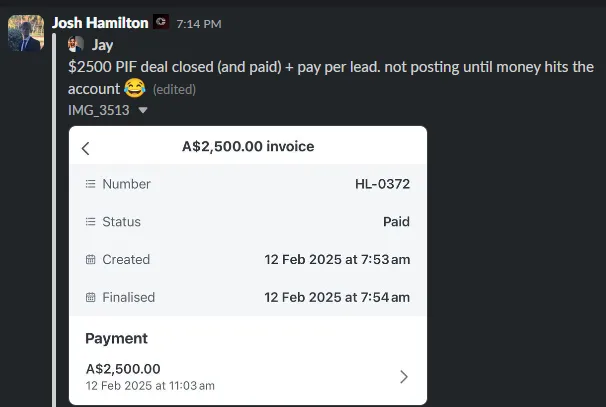The image size is (606, 407).
Task: Open the 7:14 PM message timestamp
Action: tap(199, 24)
